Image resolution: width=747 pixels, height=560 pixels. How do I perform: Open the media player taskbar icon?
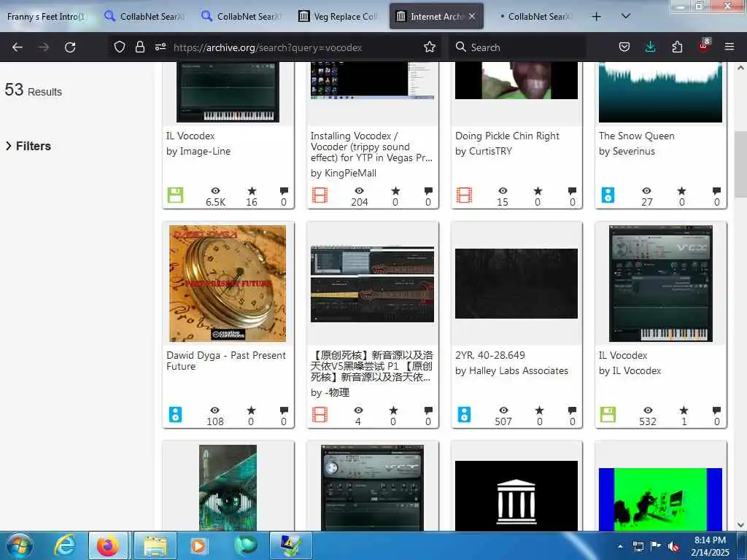coord(198,545)
